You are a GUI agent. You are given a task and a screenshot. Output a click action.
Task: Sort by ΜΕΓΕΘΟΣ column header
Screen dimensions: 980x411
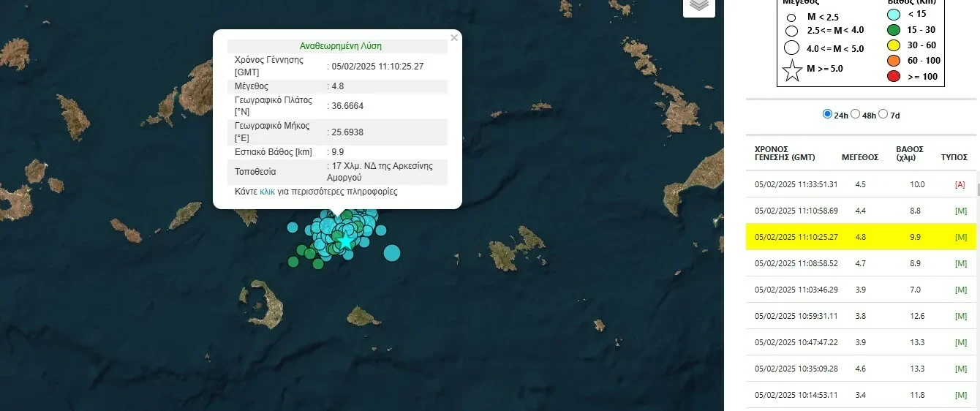[x=860, y=157]
